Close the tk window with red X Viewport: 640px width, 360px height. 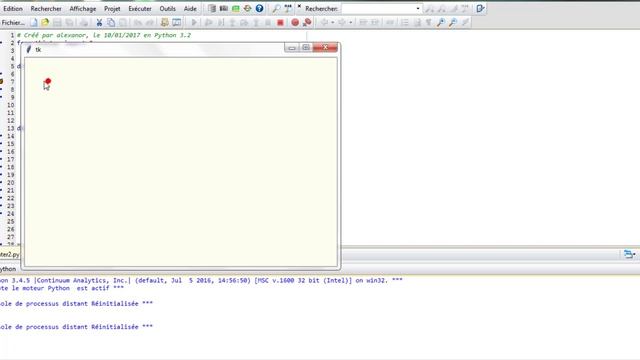[x=325, y=48]
